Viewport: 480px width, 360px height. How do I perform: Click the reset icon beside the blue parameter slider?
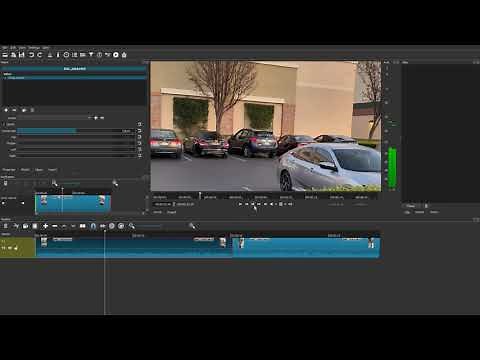140,131
